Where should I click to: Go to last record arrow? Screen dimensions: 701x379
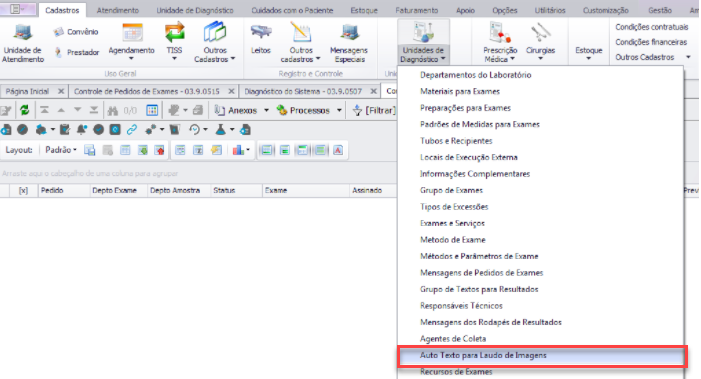tap(93, 110)
